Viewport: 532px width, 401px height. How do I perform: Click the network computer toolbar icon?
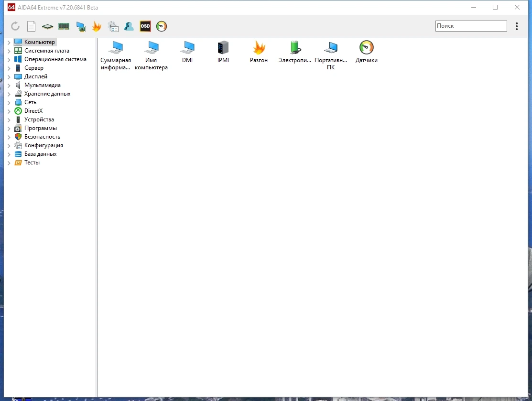[x=81, y=26]
